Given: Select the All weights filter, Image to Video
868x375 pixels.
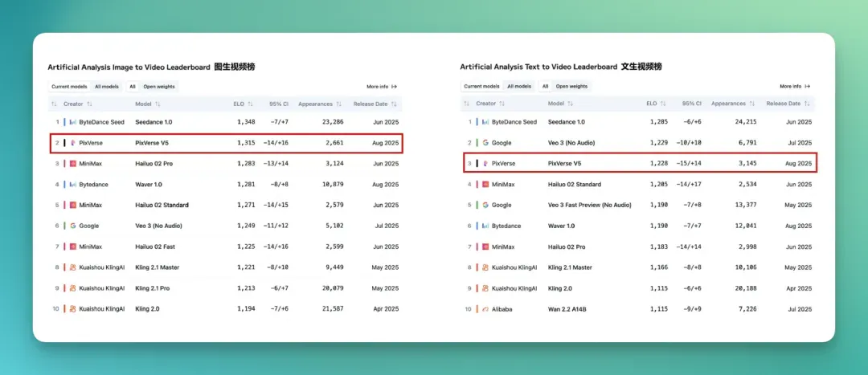Looking at the screenshot, I should coord(133,87).
